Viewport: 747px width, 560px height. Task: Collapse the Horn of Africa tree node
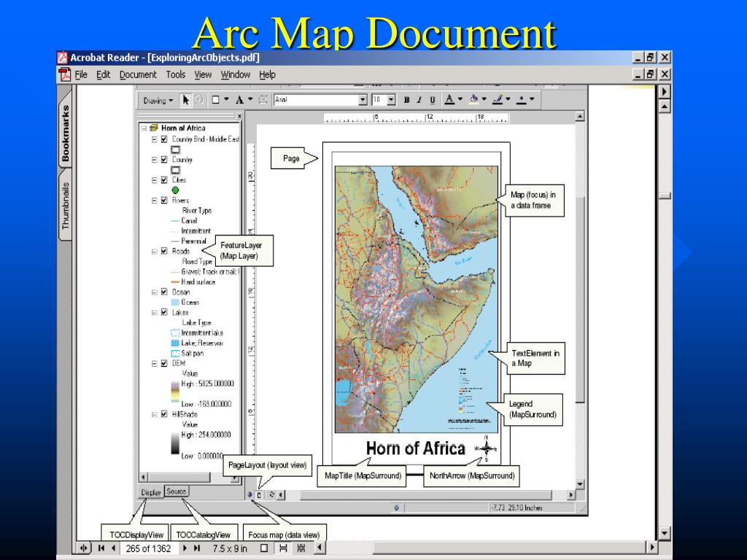tap(144, 128)
